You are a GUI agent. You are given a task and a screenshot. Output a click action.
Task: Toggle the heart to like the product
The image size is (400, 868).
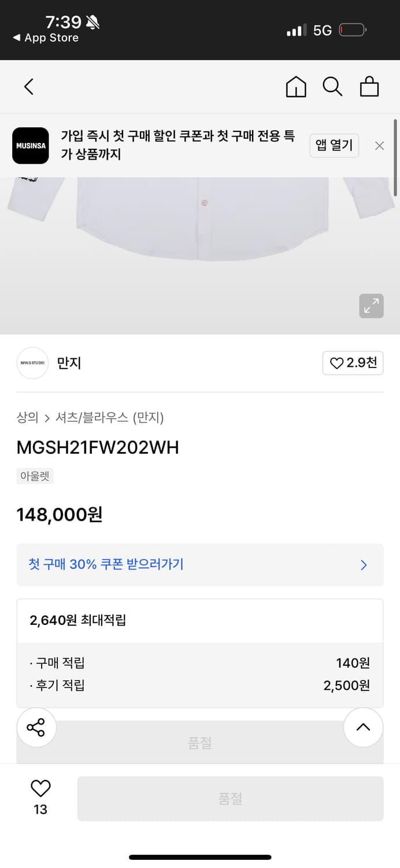pyautogui.click(x=39, y=788)
